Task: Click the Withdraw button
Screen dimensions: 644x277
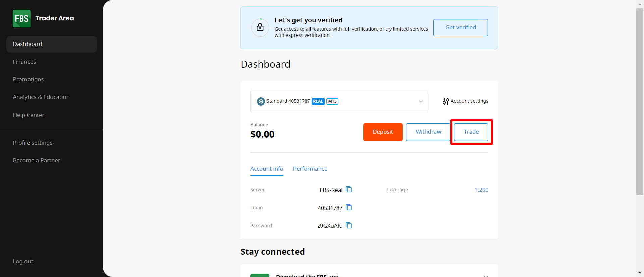Action: pos(428,132)
